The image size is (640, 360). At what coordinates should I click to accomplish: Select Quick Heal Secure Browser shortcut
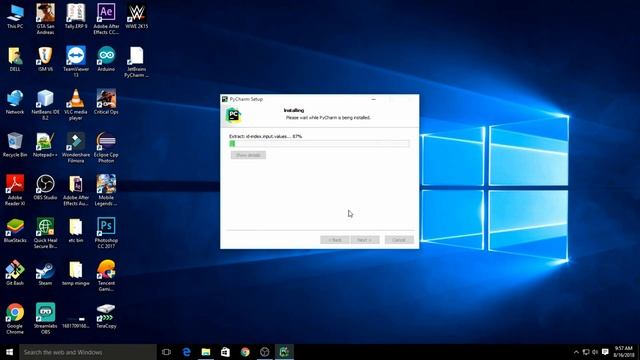[45, 233]
